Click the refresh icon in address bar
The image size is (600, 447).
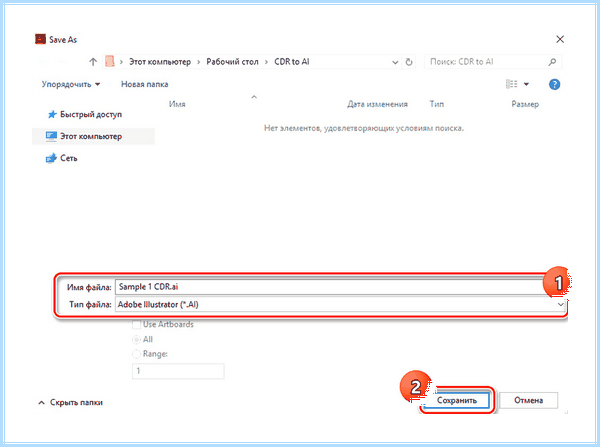click(409, 62)
